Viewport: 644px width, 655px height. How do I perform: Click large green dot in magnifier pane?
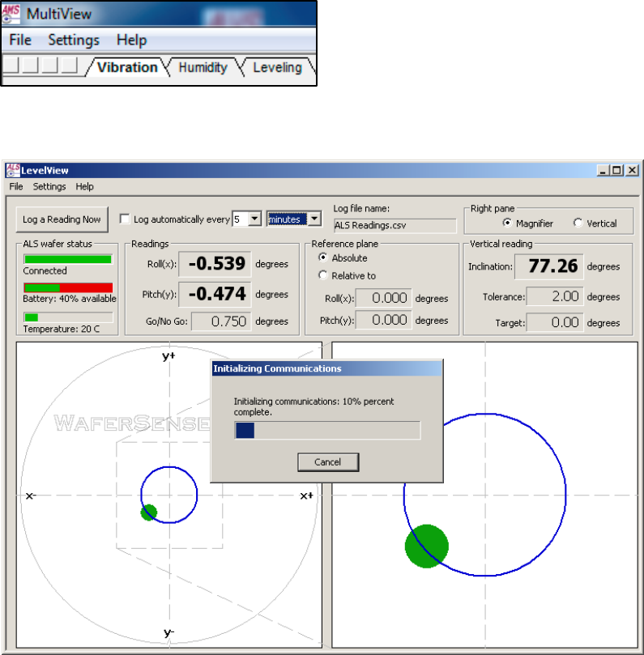pos(427,546)
